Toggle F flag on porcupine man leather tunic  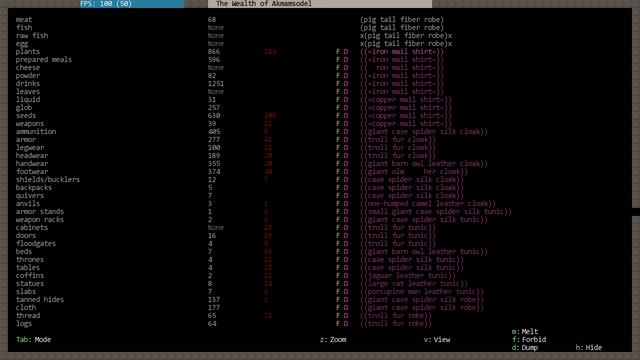pyautogui.click(x=338, y=291)
